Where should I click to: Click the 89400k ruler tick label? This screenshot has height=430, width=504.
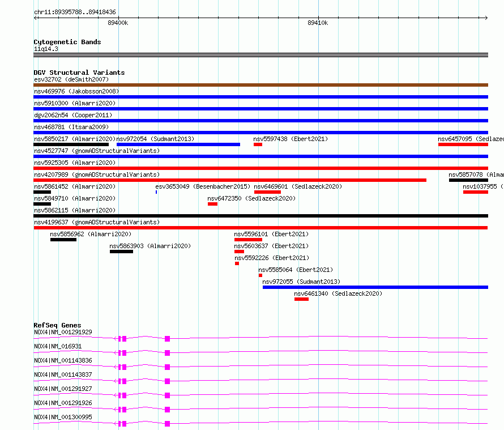tap(118, 23)
